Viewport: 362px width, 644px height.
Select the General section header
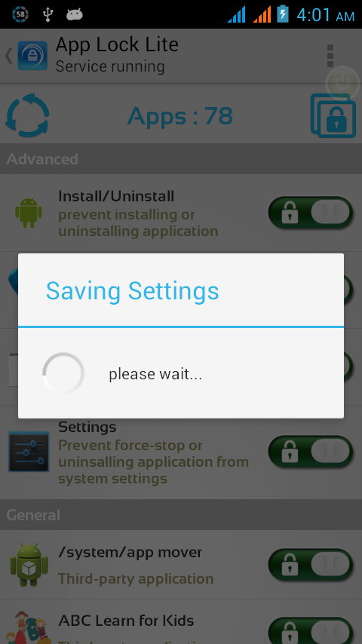click(181, 514)
